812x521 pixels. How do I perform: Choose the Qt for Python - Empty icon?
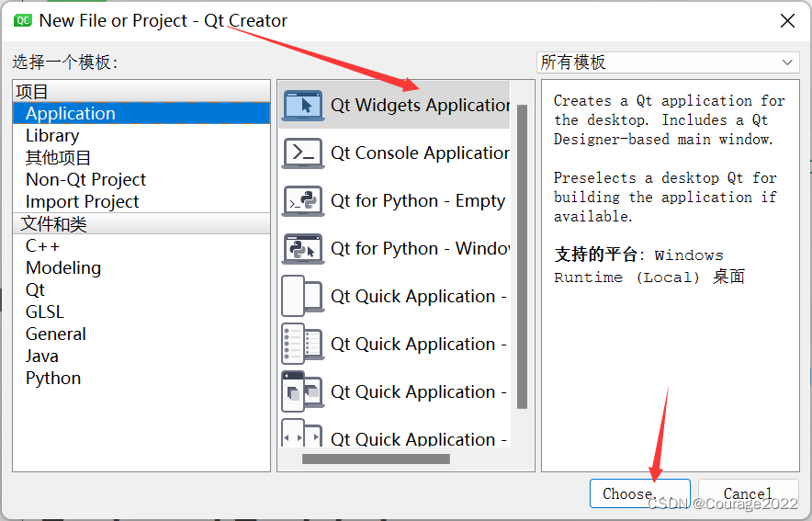point(303,201)
